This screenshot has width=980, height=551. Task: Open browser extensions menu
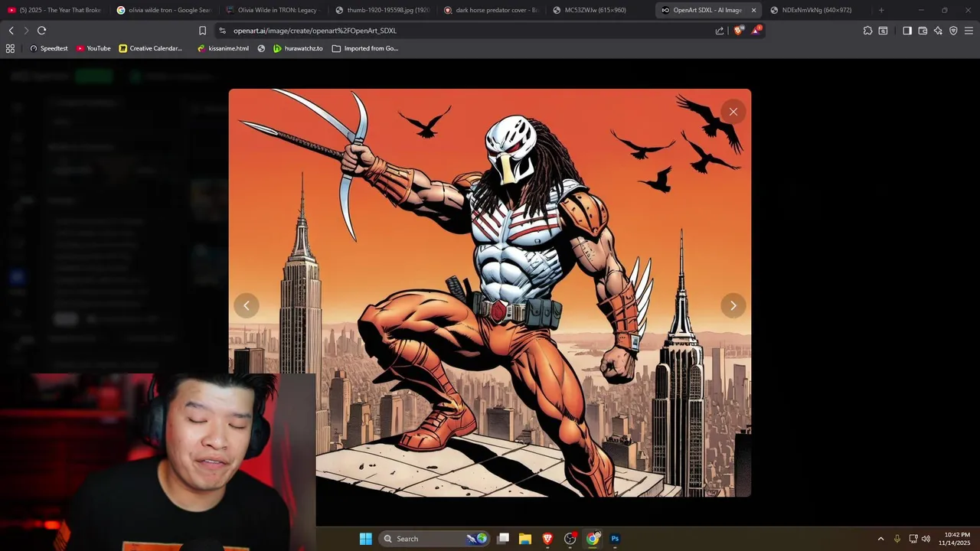point(867,31)
